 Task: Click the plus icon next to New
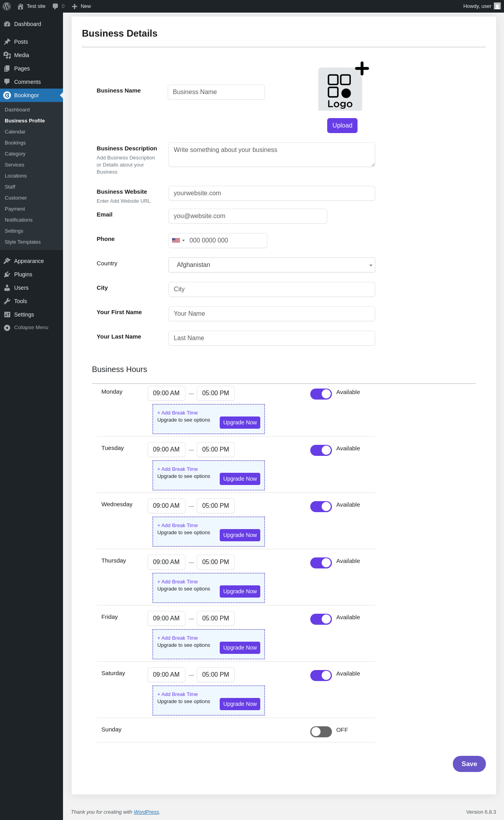tap(74, 6)
